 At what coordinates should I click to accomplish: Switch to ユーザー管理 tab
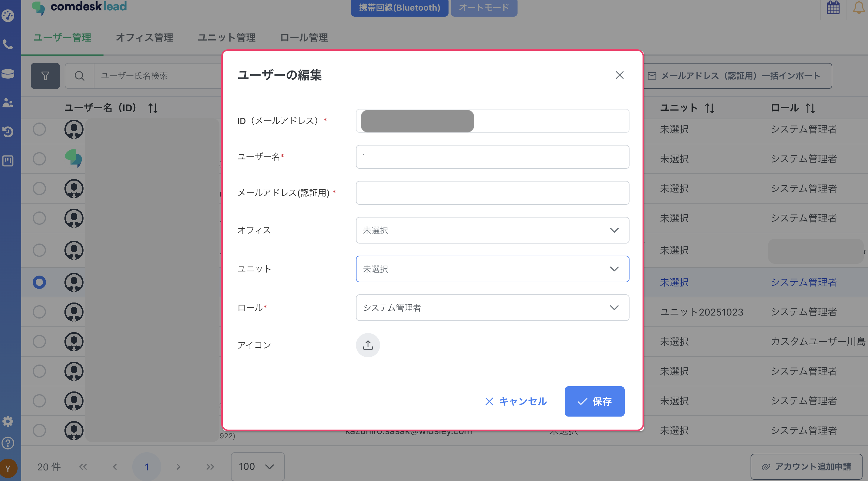point(62,38)
